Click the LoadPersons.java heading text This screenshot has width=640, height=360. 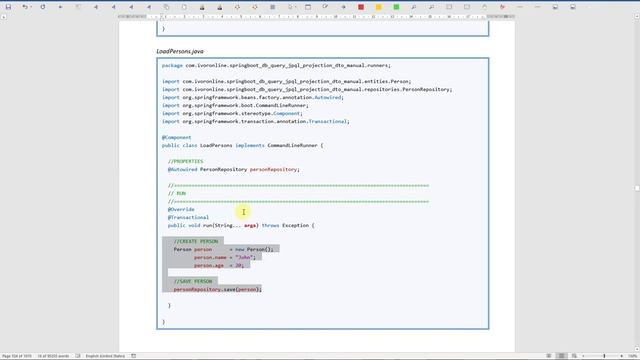(x=180, y=51)
